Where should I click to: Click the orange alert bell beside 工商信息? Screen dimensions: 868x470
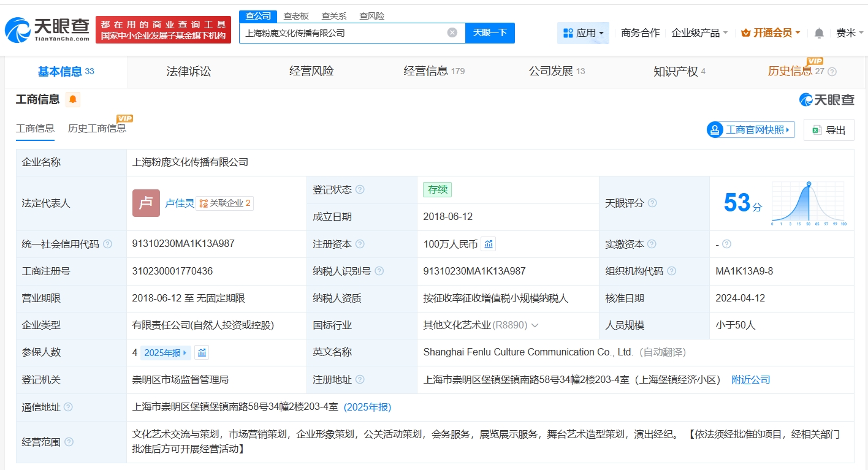(73, 99)
